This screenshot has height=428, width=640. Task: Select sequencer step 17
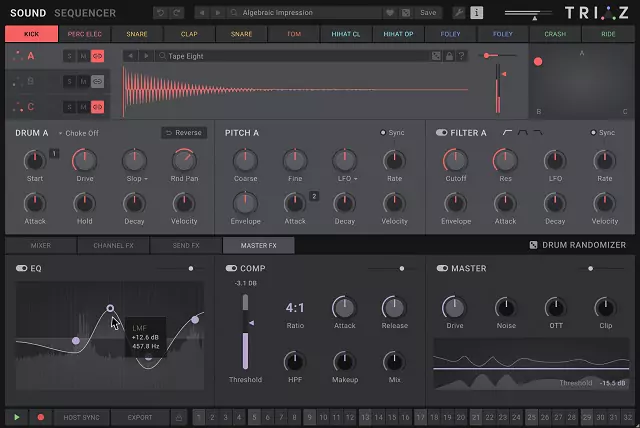click(420, 417)
